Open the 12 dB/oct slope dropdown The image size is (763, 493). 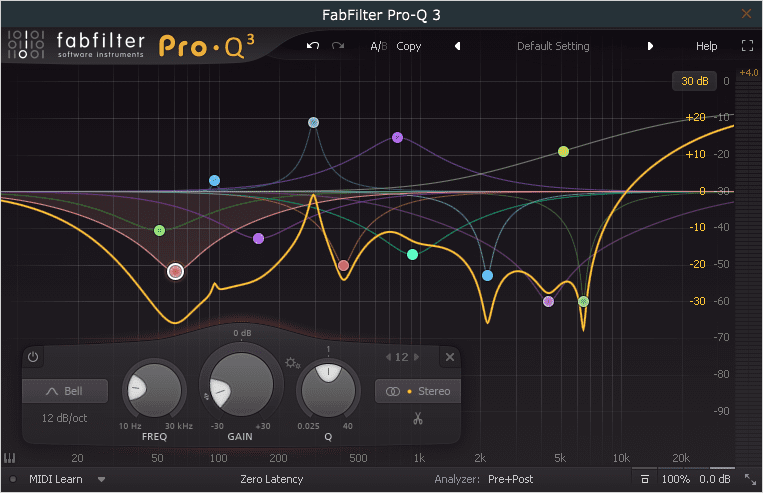point(66,417)
